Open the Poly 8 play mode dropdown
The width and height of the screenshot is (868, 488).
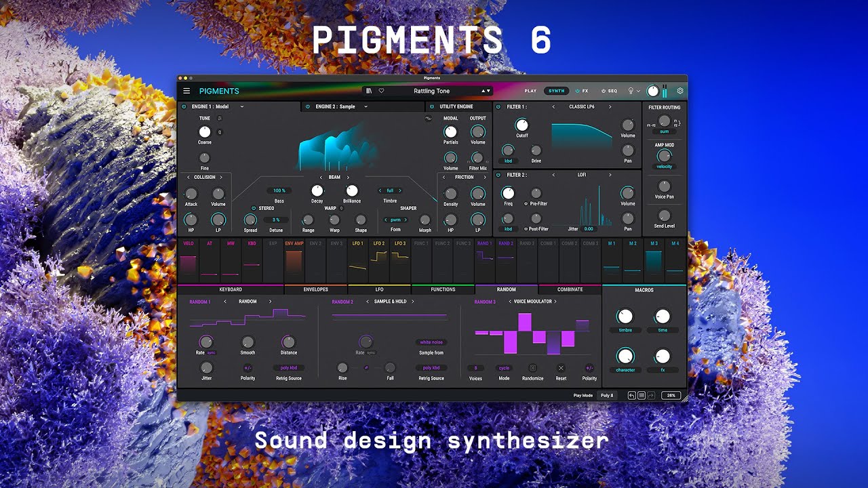pos(606,395)
